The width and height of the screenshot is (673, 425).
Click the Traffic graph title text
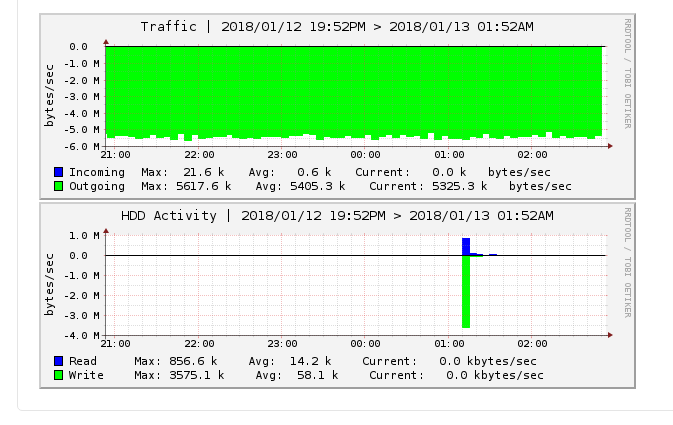coord(337,27)
